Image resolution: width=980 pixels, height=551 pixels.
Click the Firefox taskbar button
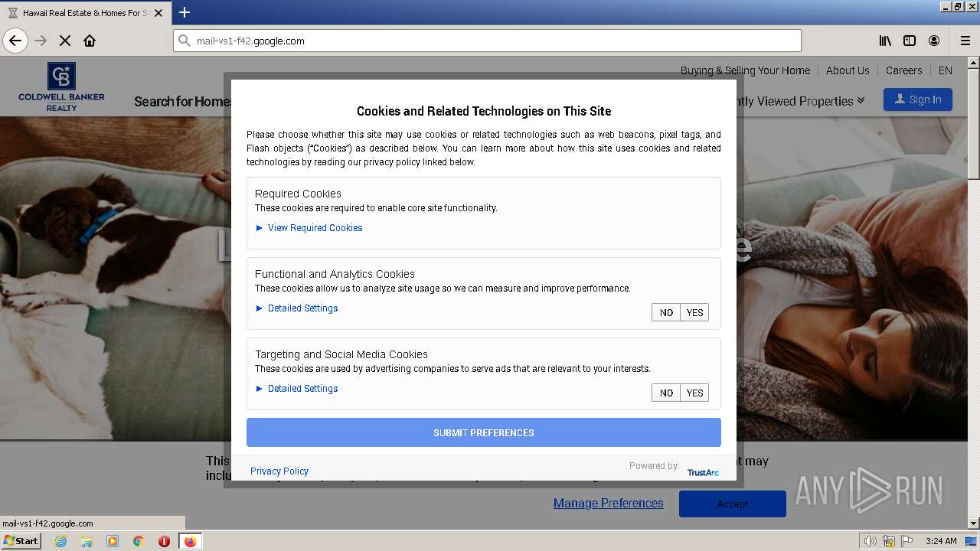[190, 541]
